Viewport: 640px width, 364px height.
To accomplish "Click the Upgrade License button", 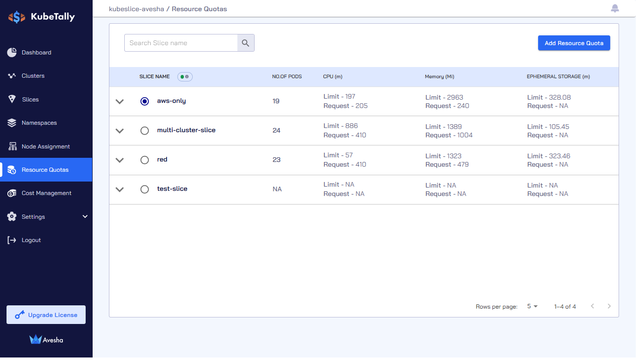I will [x=46, y=315].
